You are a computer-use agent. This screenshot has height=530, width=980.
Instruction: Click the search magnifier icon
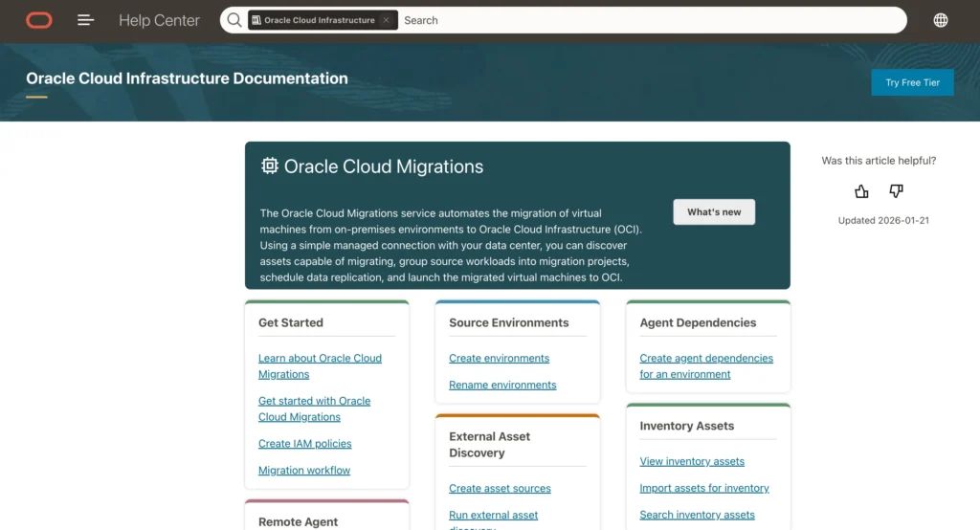(x=234, y=21)
